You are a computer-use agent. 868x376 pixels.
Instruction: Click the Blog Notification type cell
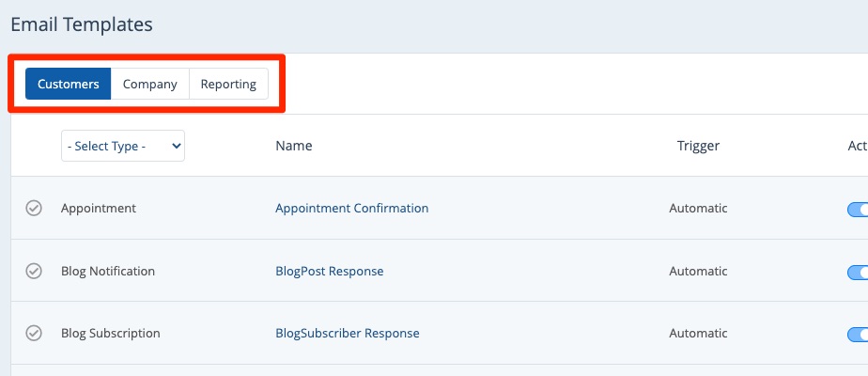108,272
